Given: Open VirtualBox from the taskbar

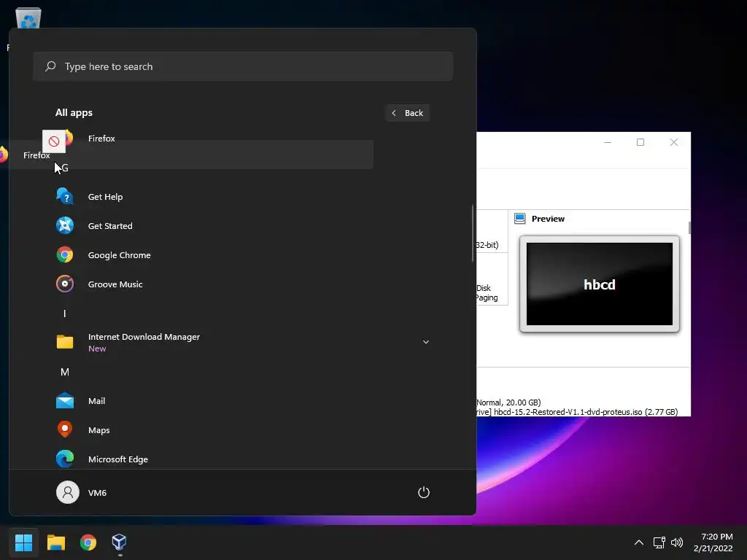Looking at the screenshot, I should pyautogui.click(x=119, y=542).
